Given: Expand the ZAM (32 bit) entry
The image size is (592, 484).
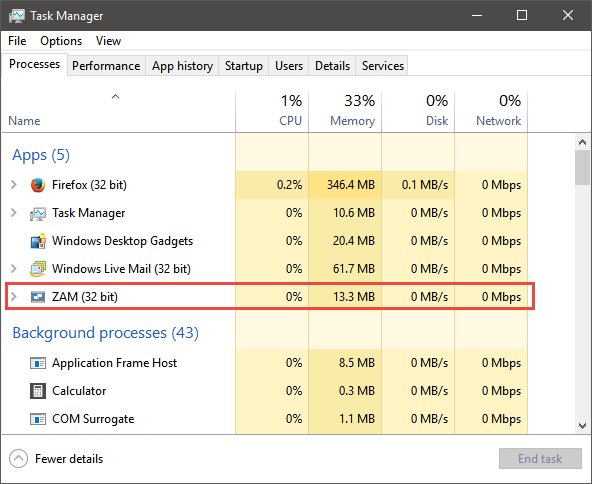Looking at the screenshot, I should [x=14, y=296].
